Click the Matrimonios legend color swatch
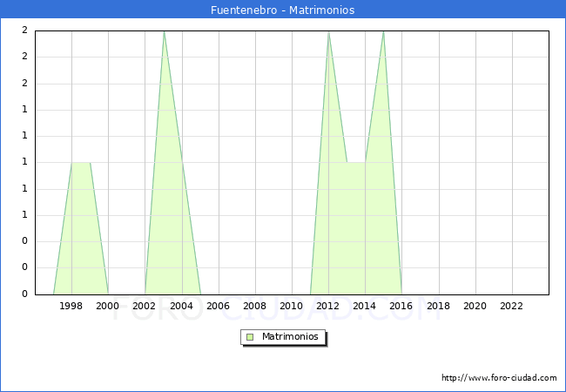This screenshot has width=566, height=392. pyautogui.click(x=250, y=337)
